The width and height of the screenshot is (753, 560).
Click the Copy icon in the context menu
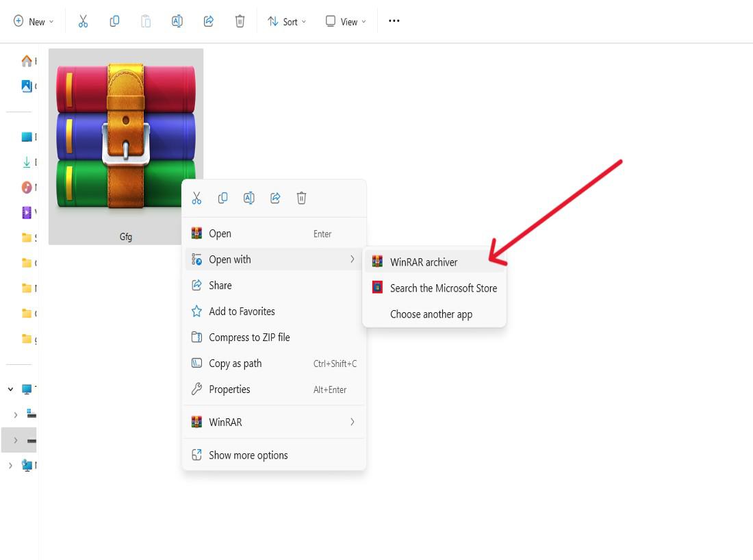pyautogui.click(x=223, y=198)
